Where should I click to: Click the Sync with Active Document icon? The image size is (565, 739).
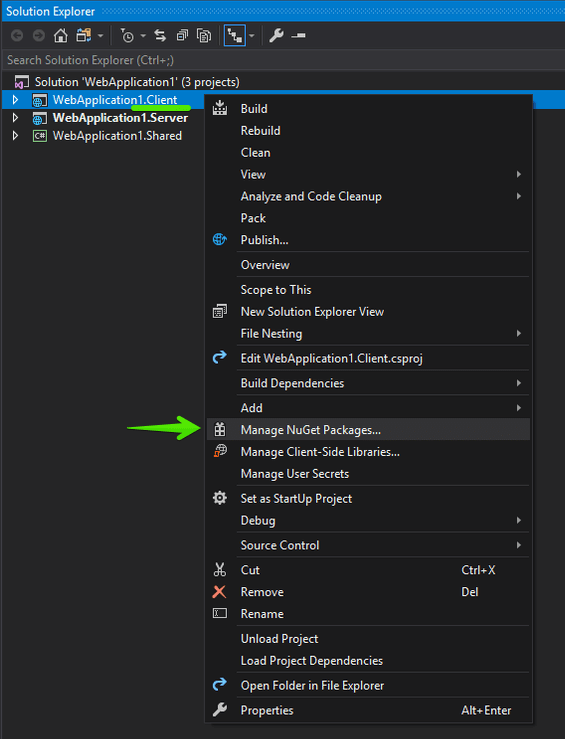[160, 36]
